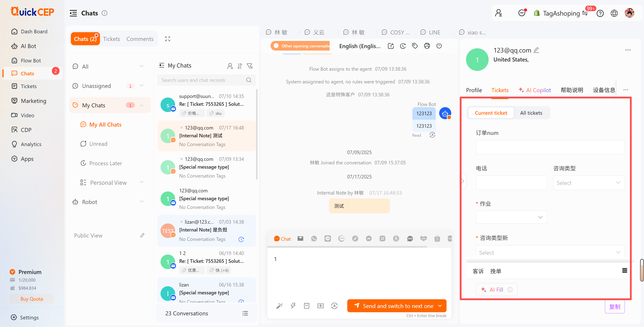This screenshot has width=644, height=327.
Task: Collapse the sidebar with the hamburger menu icon
Action: pyautogui.click(x=73, y=13)
